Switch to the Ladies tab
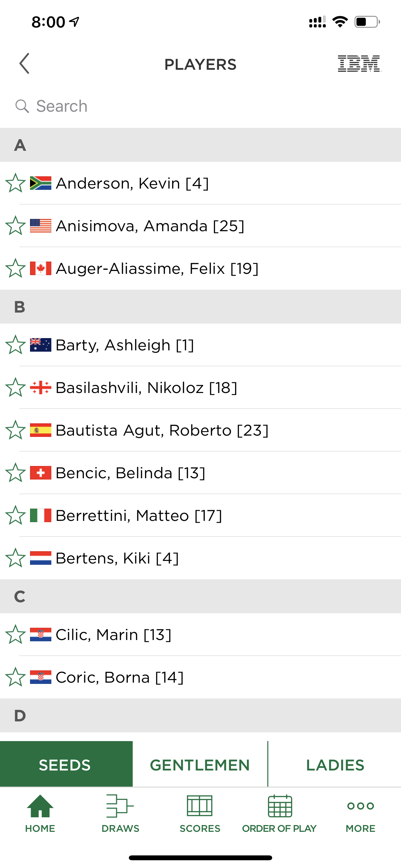Viewport: 401px width, 868px height. click(x=335, y=765)
